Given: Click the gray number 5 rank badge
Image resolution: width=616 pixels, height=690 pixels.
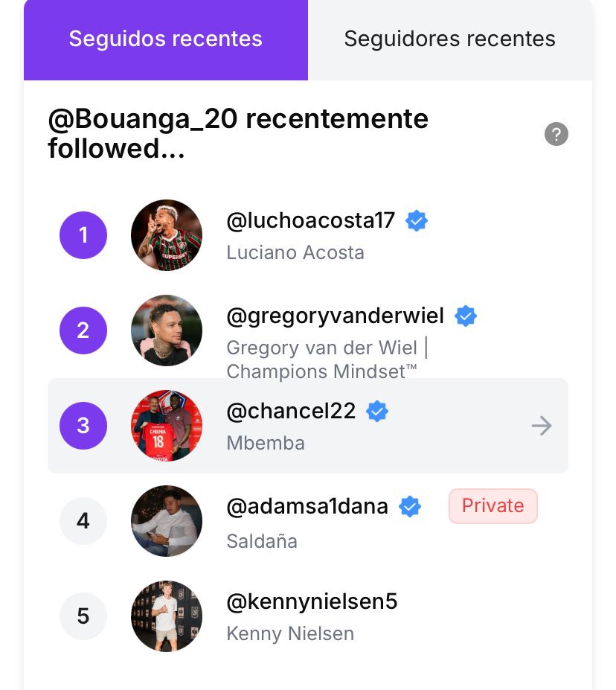Looking at the screenshot, I should (x=83, y=616).
